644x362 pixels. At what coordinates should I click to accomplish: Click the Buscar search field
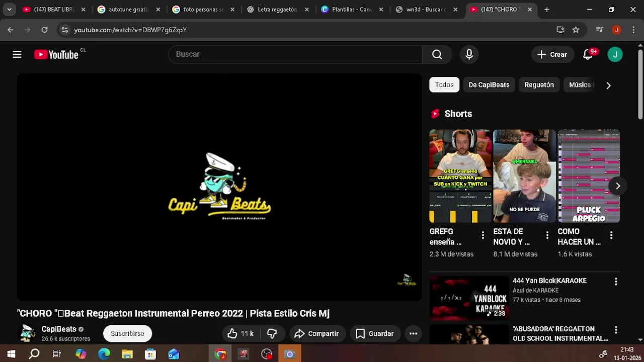(x=295, y=54)
